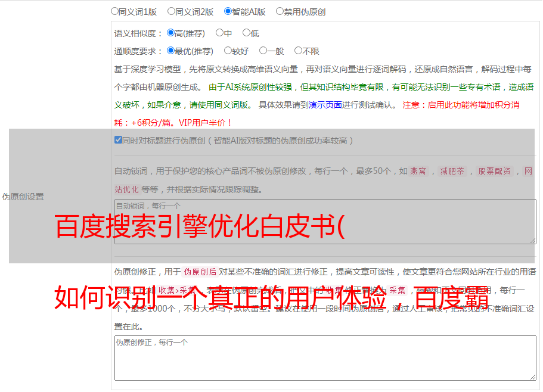
Task: Set 语义相似度 to 低
Action: [246, 33]
